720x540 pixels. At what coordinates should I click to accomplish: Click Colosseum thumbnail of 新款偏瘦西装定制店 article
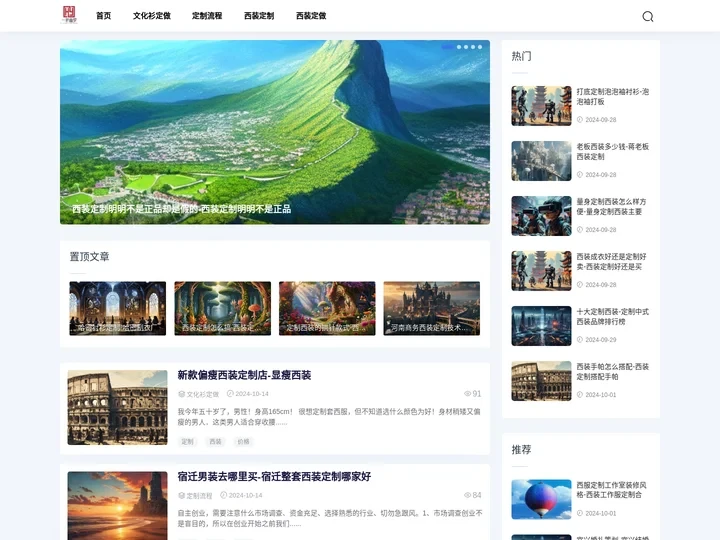(117, 407)
